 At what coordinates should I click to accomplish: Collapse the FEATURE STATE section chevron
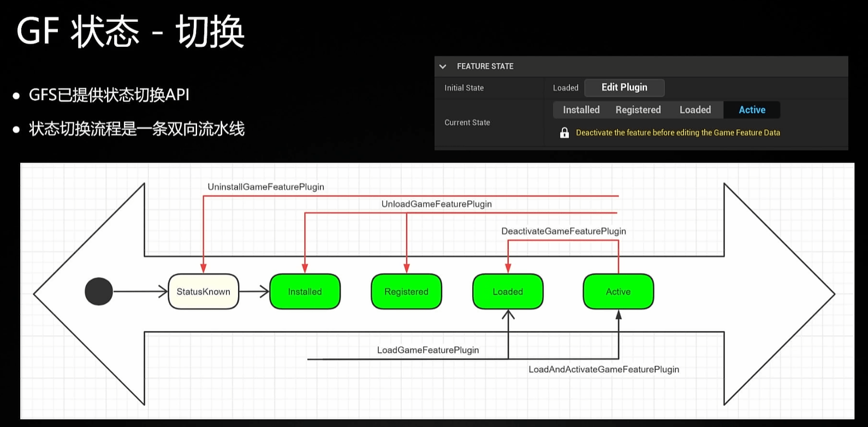tap(443, 67)
